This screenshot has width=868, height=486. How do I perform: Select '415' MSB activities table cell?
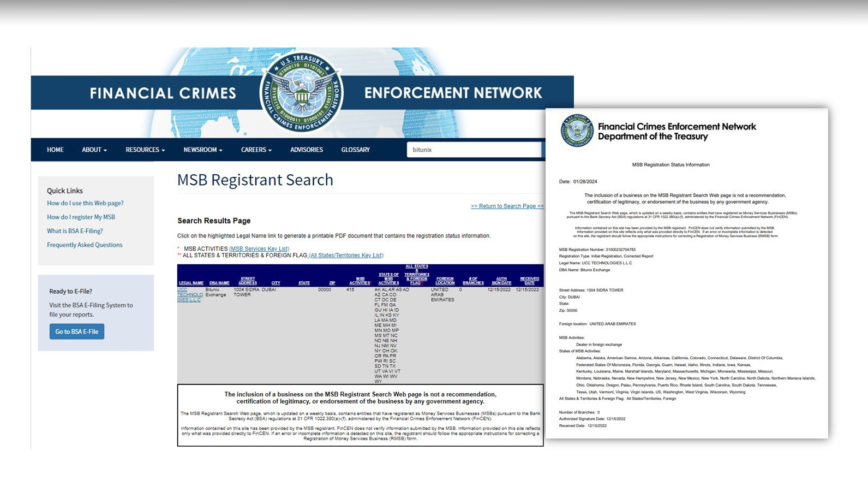pos(350,290)
